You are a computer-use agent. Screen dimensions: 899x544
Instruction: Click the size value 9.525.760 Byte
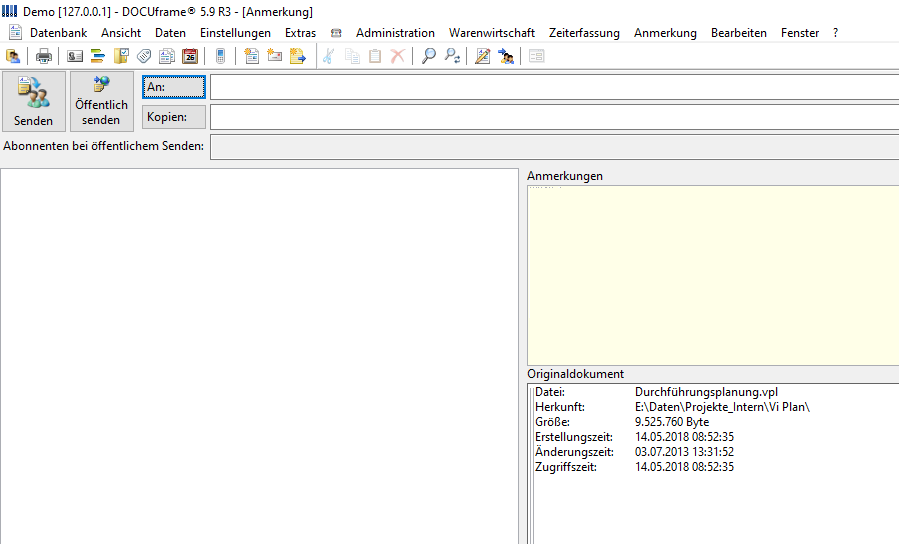[x=672, y=422]
